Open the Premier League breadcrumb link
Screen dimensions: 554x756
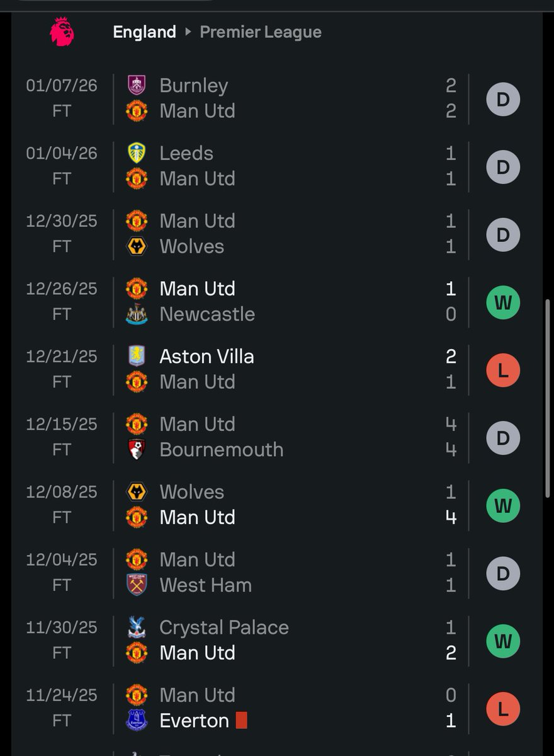tap(261, 32)
